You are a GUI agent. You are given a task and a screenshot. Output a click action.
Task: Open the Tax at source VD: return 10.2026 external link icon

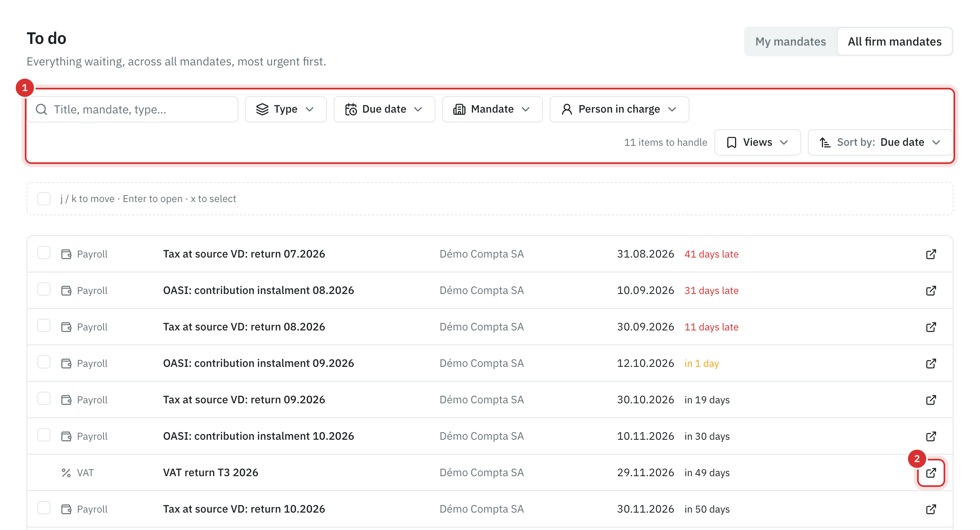[x=931, y=509]
